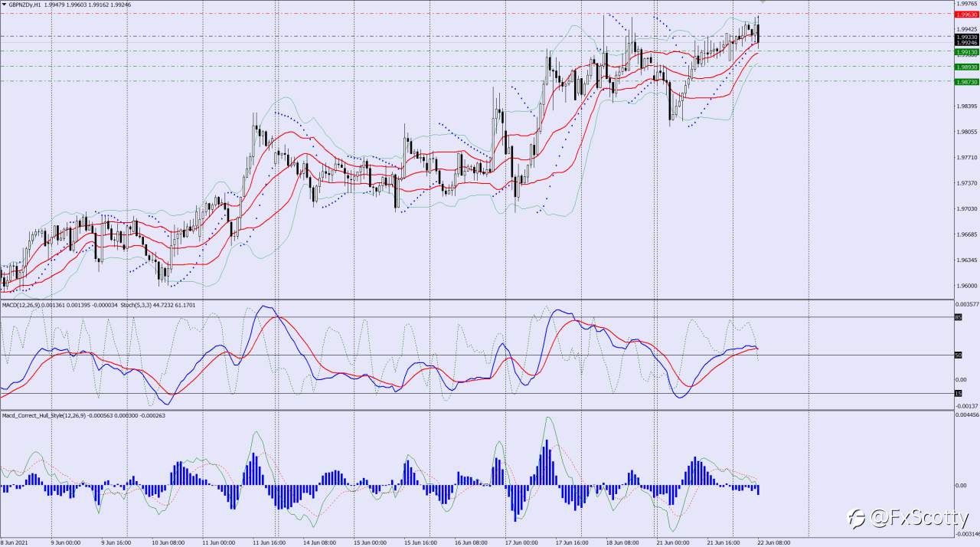This screenshot has height=547, width=980.
Task: Click the 10 Jun 08:00 time label
Action: pos(168,542)
